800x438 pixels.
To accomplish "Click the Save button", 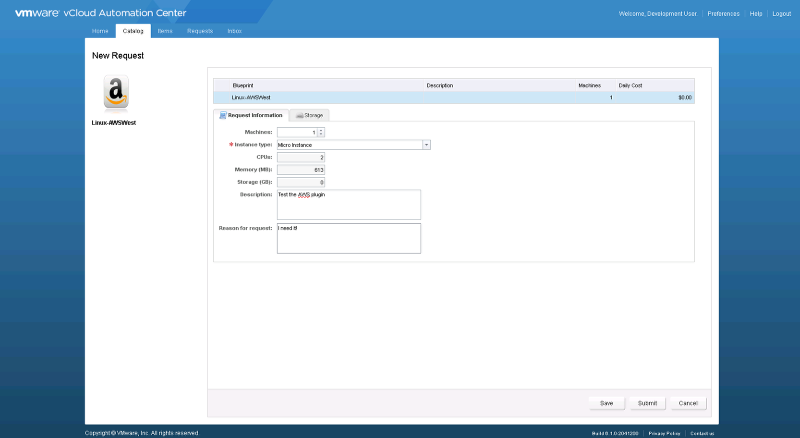I will 607,403.
